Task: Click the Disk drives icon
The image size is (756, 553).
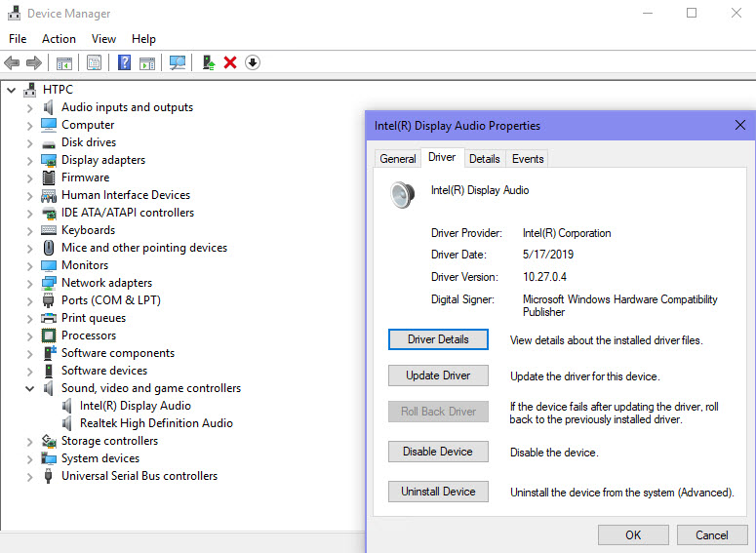Action: click(49, 144)
